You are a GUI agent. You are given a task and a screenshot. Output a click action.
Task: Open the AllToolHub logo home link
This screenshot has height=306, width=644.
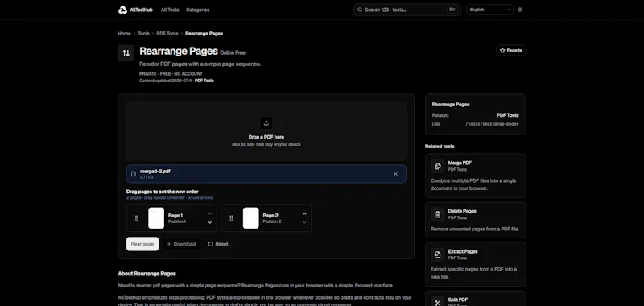click(x=135, y=10)
